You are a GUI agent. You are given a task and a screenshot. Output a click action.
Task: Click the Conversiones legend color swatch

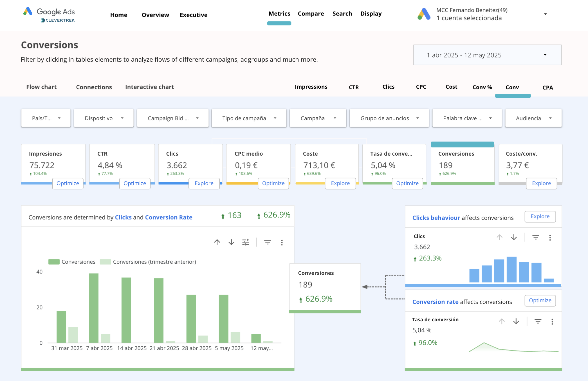(54, 262)
